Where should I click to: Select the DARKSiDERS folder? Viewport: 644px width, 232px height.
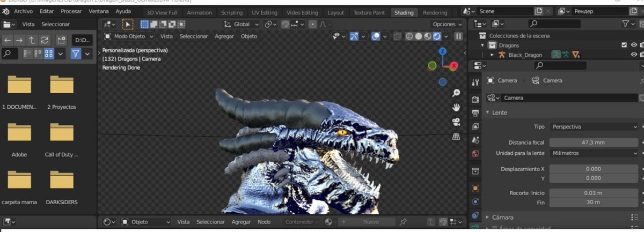click(61, 180)
